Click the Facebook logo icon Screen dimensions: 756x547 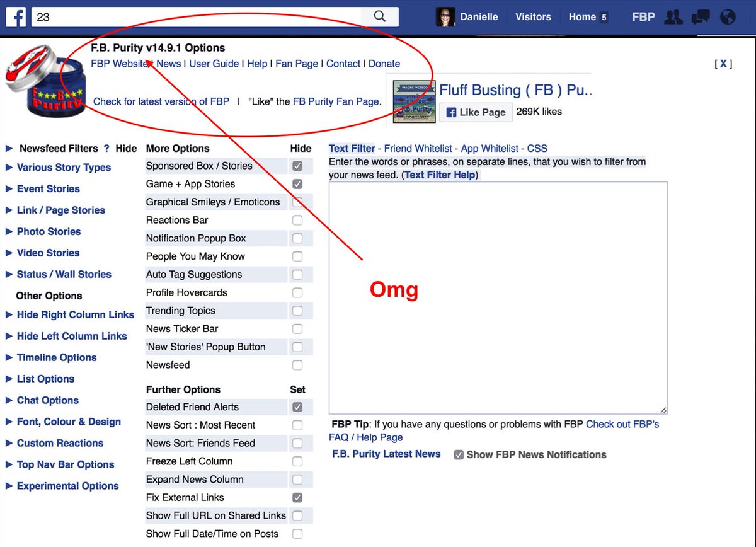pos(16,17)
